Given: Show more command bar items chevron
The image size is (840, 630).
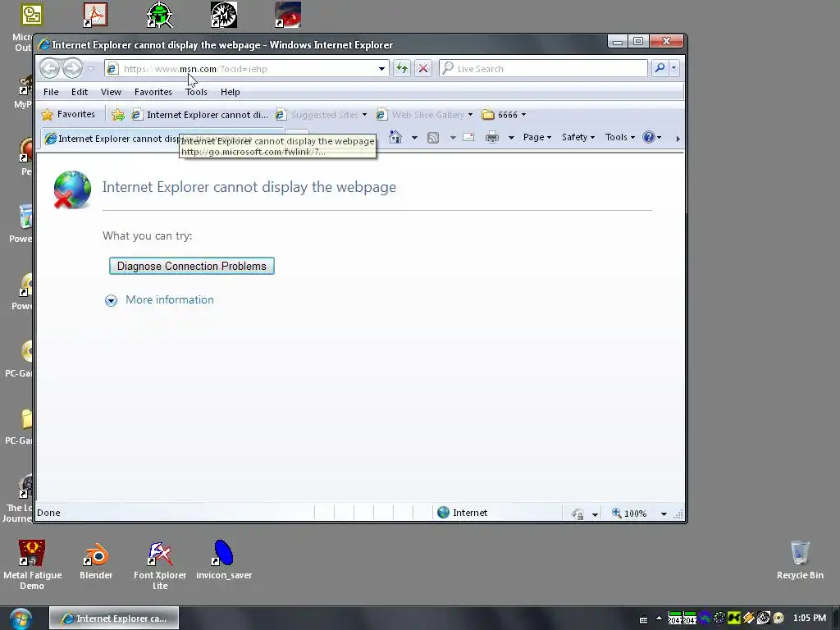Looking at the screenshot, I should pos(678,138).
